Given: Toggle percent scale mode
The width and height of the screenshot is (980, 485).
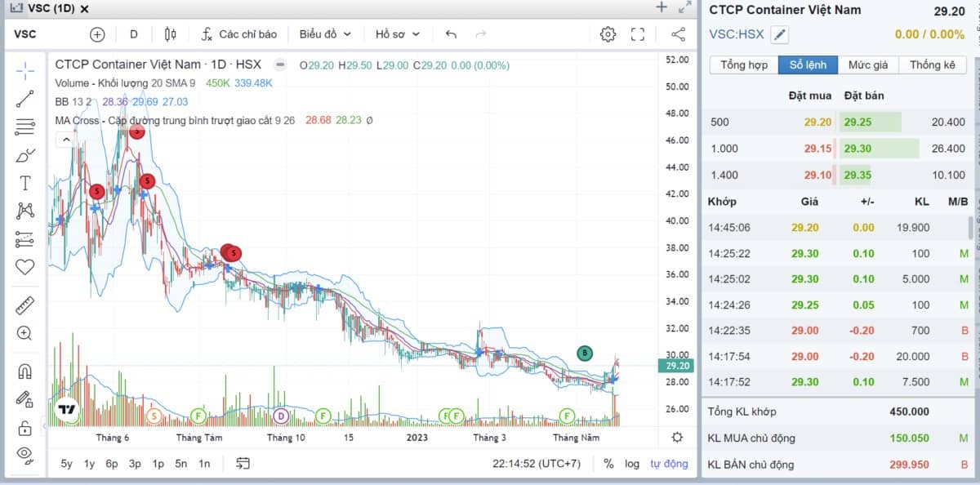Looking at the screenshot, I should click(x=608, y=463).
